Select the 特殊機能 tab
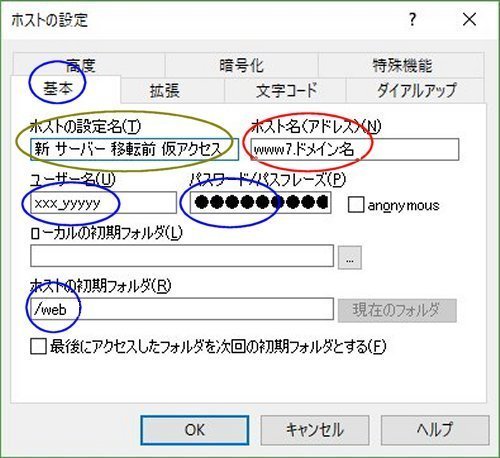Viewport: 500px width, 458px height. 401,65
